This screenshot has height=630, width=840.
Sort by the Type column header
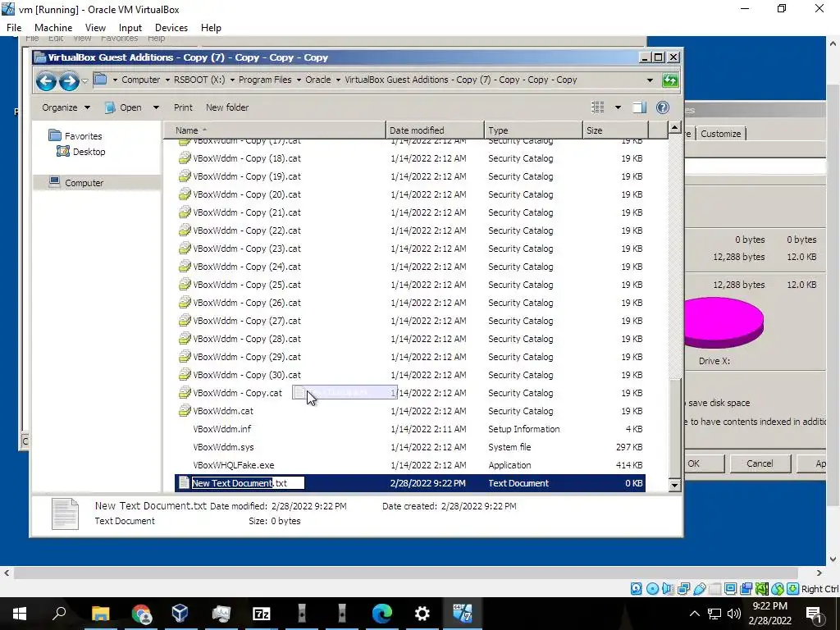coord(533,130)
